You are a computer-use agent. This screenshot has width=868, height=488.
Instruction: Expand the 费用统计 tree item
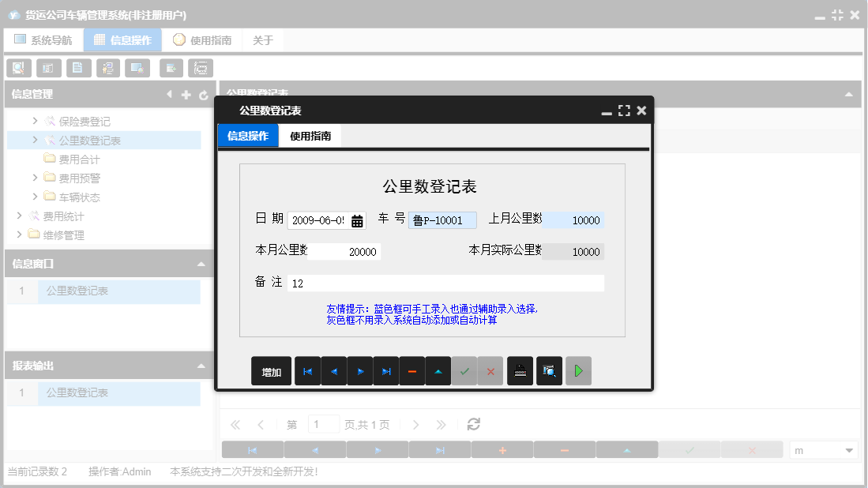[x=19, y=215]
